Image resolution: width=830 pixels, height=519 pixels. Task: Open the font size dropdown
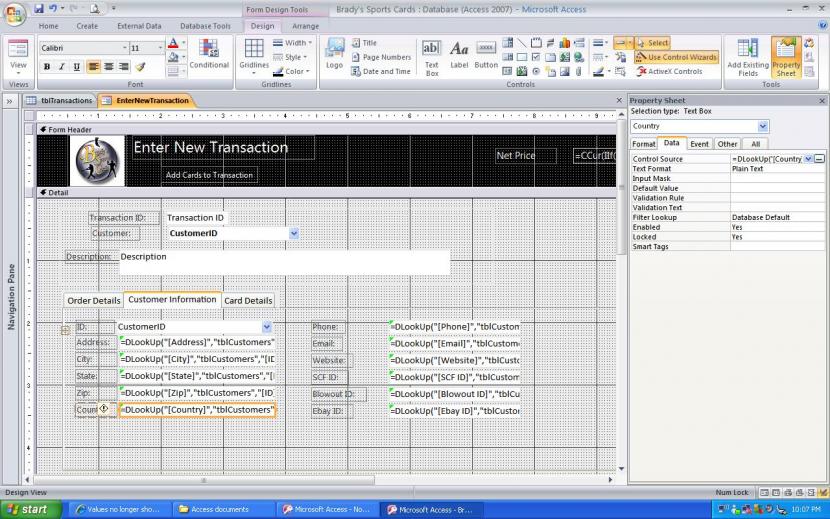tap(160, 48)
